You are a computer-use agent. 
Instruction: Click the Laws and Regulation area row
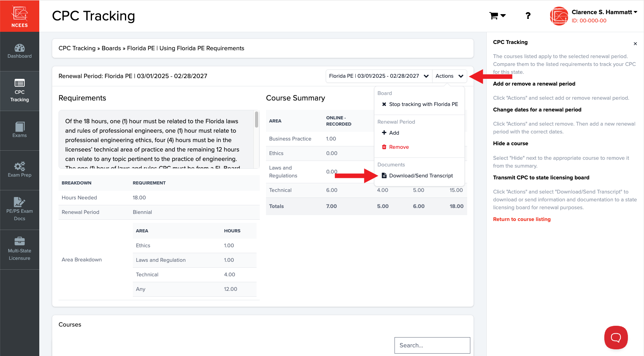coord(194,260)
